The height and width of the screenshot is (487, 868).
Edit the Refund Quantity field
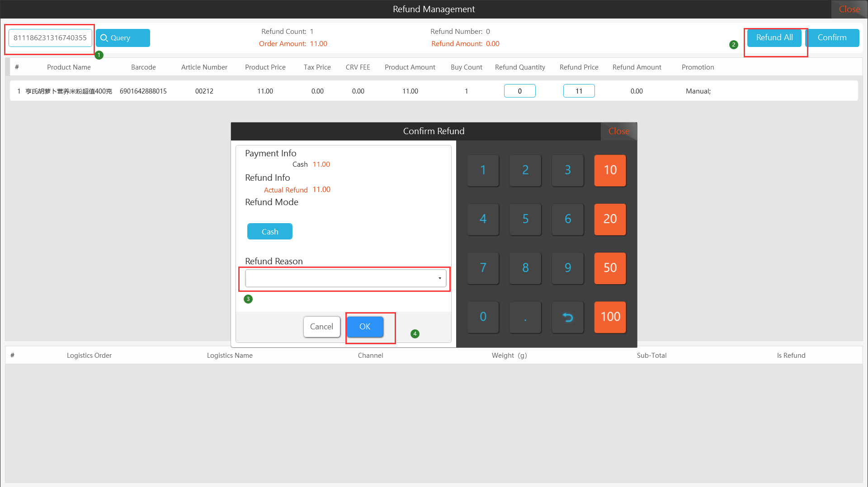[x=519, y=91]
